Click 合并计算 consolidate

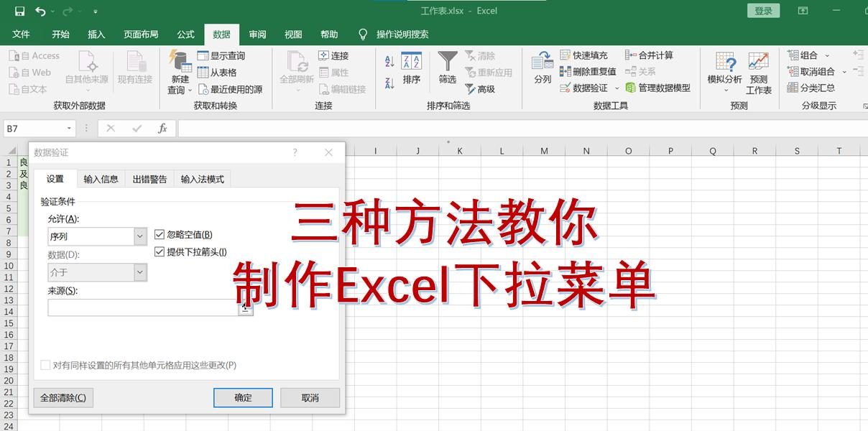649,55
